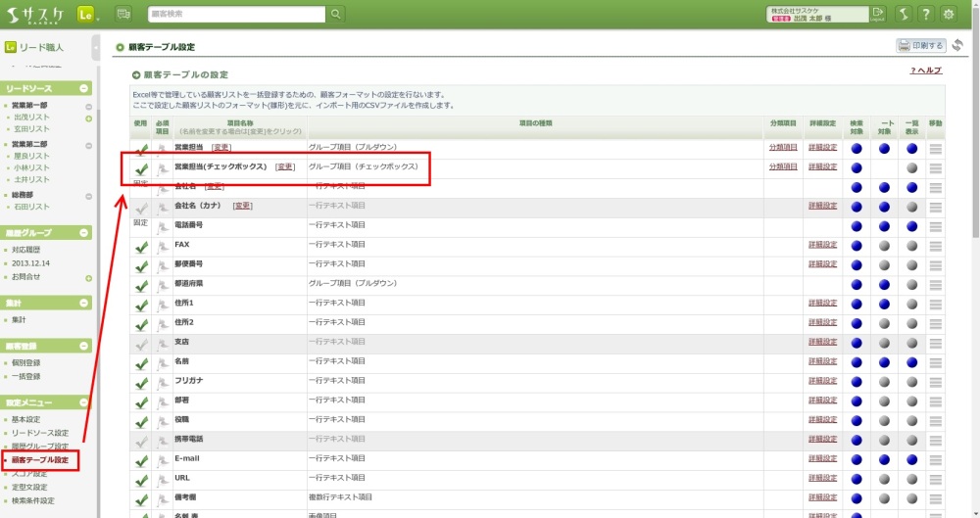
Task: Open the help question mark icon in header
Action: [924, 14]
